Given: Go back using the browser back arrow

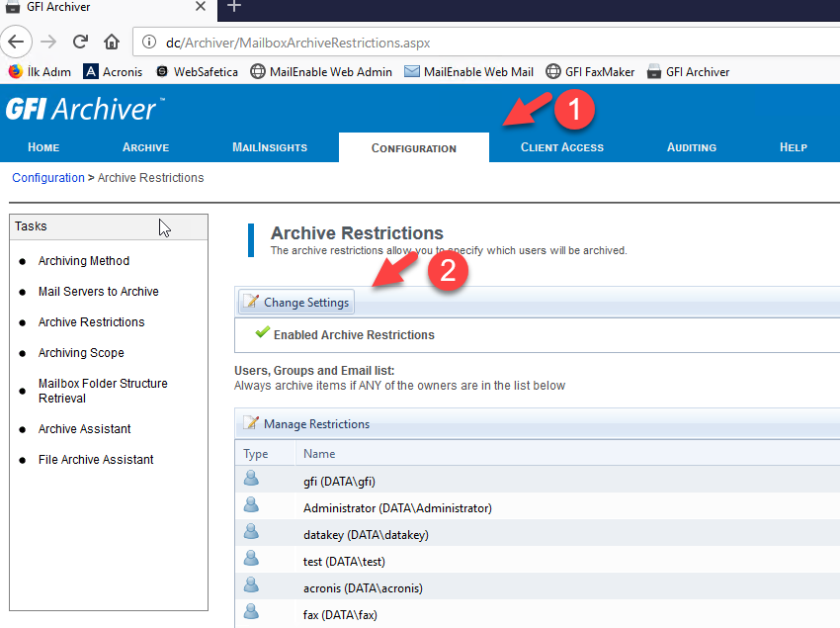Looking at the screenshot, I should [x=16, y=42].
